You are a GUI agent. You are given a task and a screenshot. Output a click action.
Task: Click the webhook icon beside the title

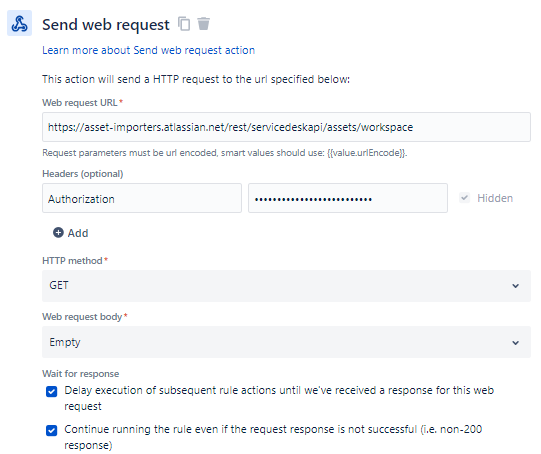coord(19,23)
